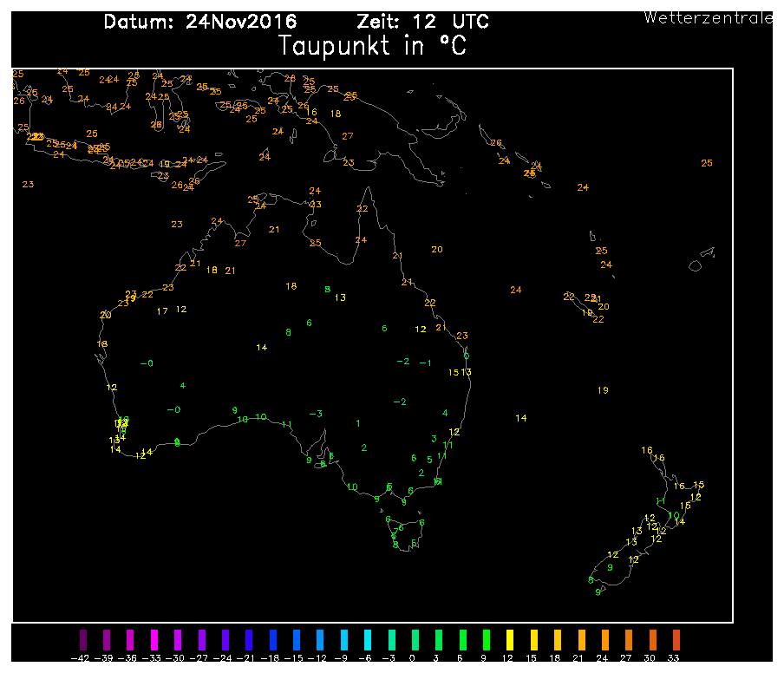Click the -3 dew point station value

[317, 414]
